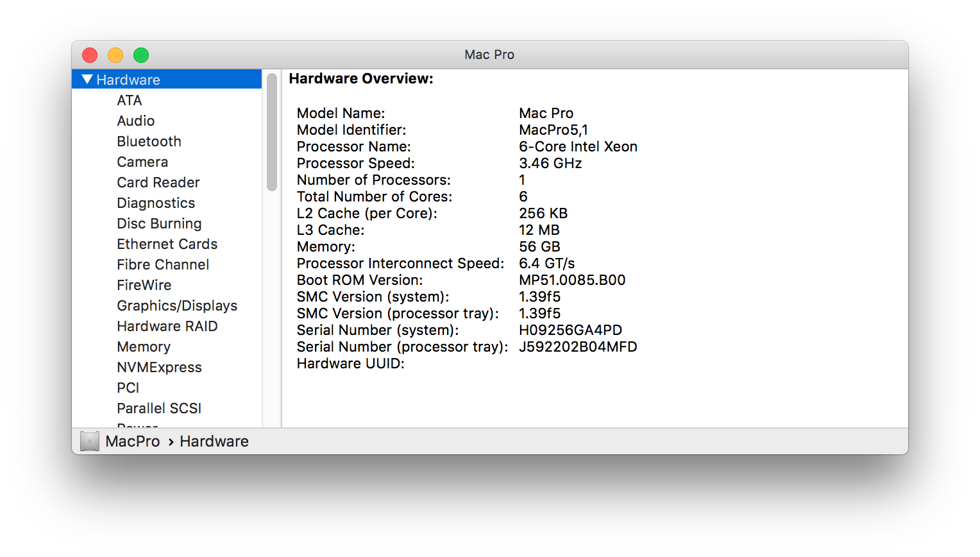Click the sidebar vertical scrollbar
Image resolution: width=980 pixels, height=557 pixels.
coord(272,132)
